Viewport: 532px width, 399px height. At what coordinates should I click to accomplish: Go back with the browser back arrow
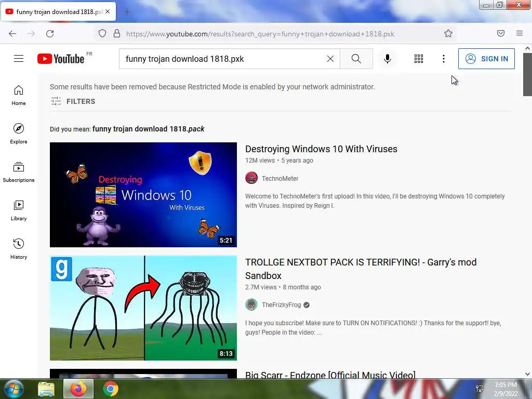pos(12,34)
